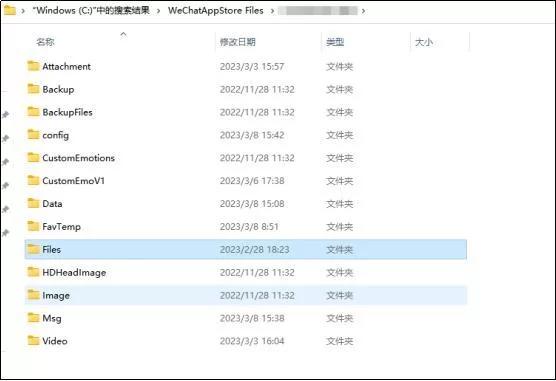
Task: Select the Data folder name
Action: tap(52, 204)
